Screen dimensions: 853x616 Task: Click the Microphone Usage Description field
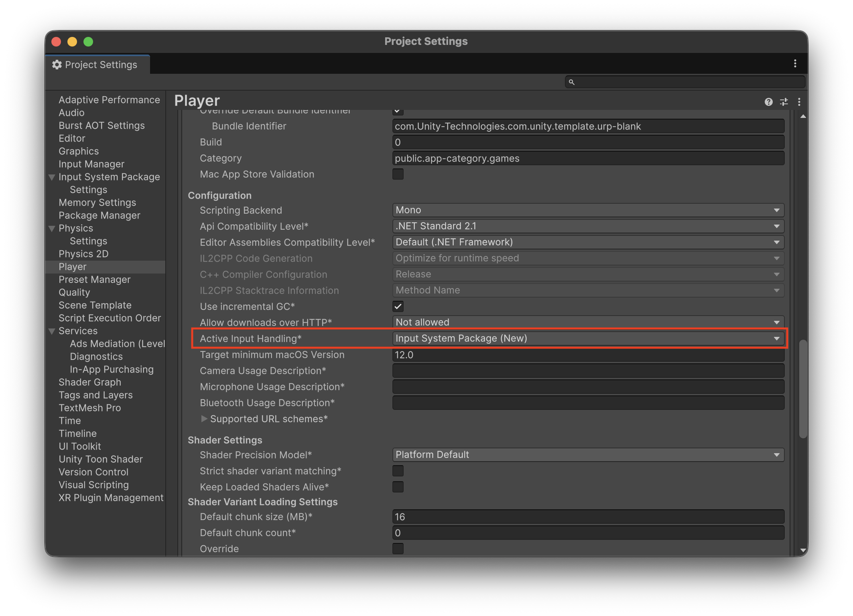pyautogui.click(x=588, y=387)
